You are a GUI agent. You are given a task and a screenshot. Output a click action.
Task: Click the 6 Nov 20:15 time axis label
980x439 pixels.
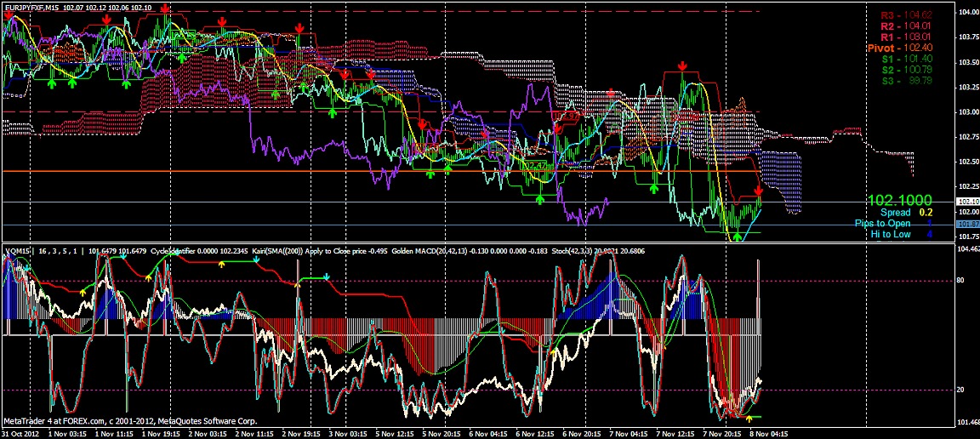pyautogui.click(x=581, y=433)
